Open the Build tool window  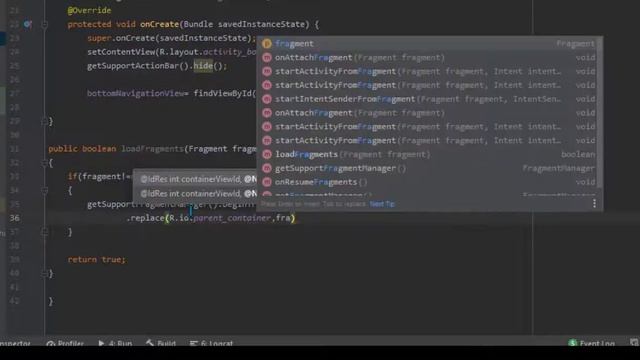click(x=161, y=343)
